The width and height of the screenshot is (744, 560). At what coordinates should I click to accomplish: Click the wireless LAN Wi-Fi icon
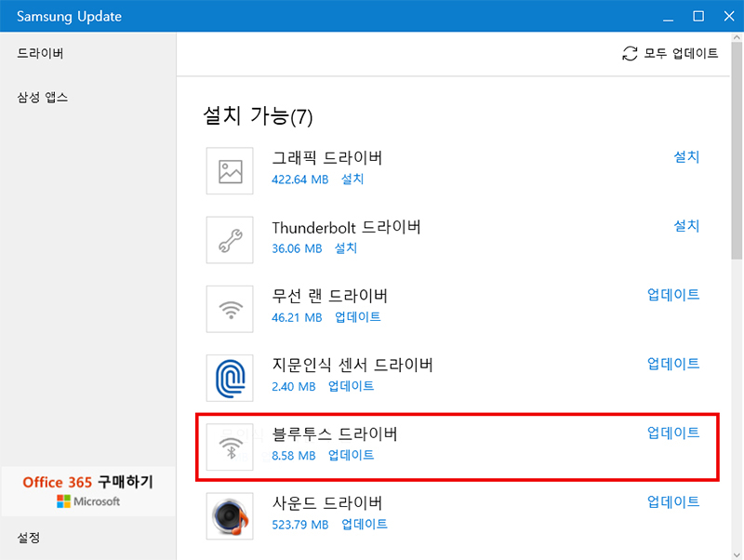[230, 309]
